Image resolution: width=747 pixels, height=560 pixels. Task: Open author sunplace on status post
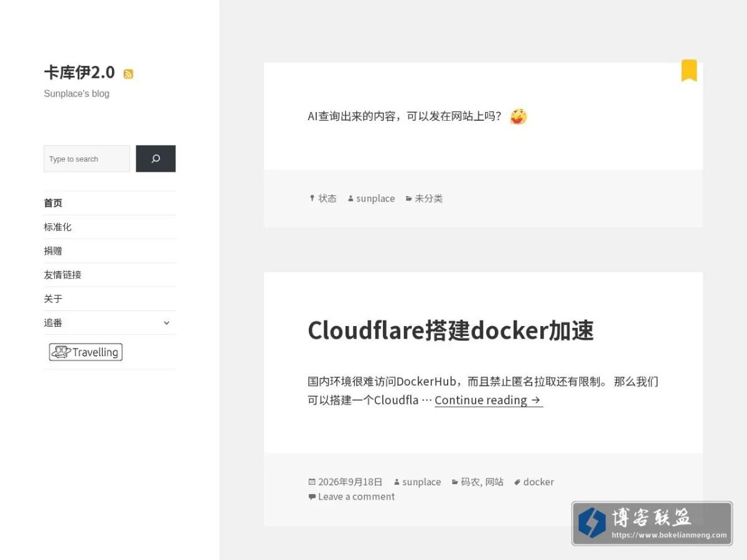375,198
